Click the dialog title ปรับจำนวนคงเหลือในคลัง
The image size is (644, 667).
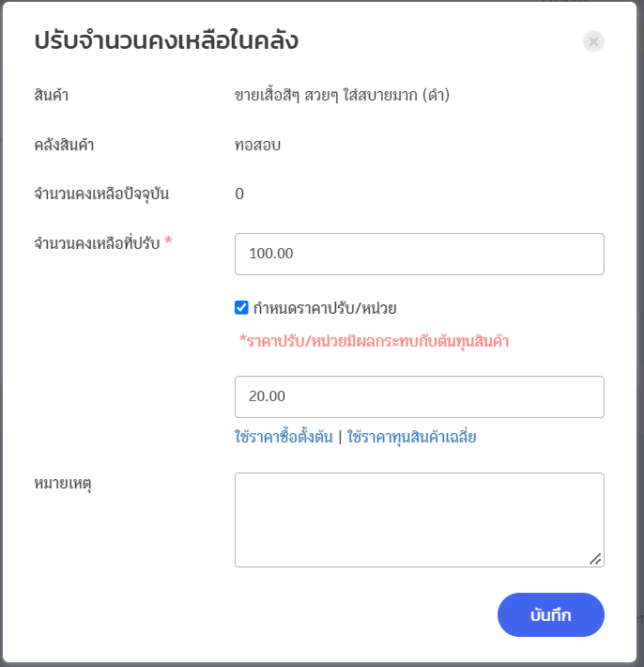(x=166, y=41)
